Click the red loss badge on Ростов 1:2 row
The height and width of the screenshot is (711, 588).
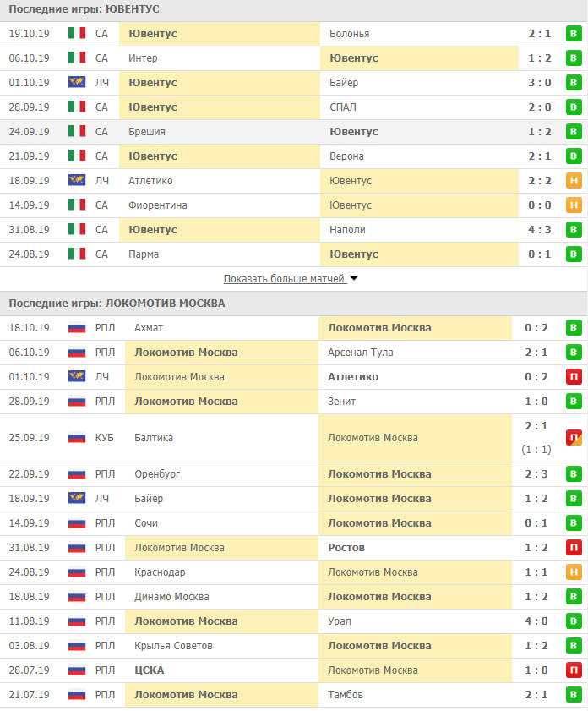pos(574,547)
